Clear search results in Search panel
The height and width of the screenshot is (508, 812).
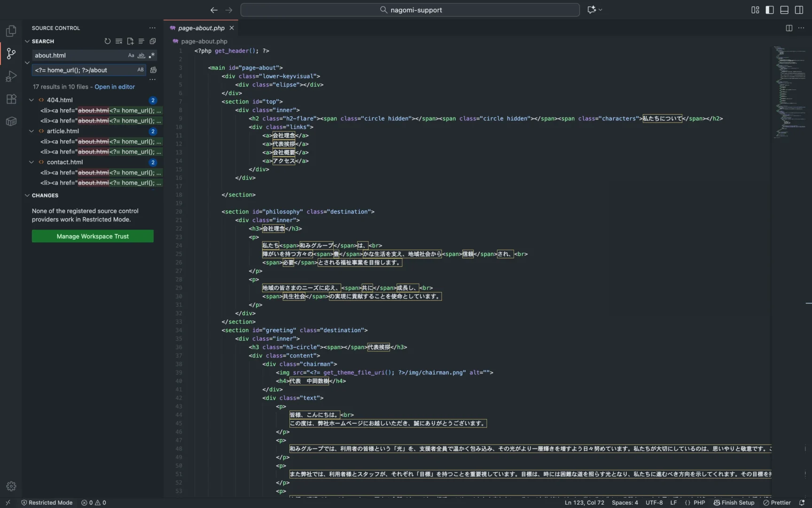[x=119, y=41]
